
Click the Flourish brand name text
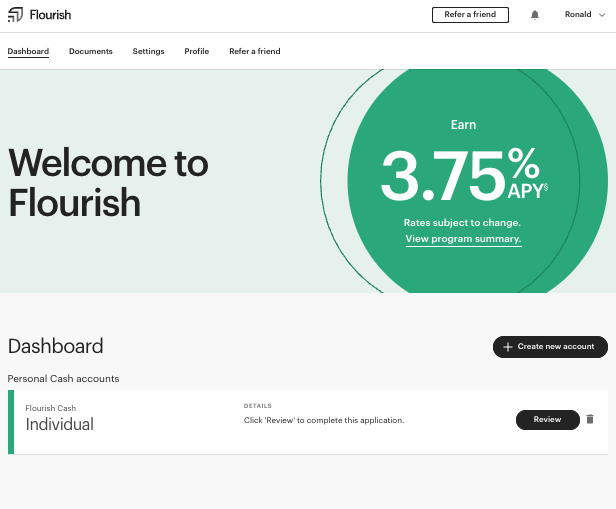(x=51, y=15)
